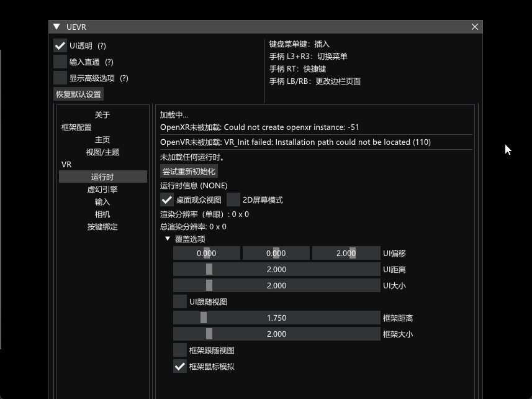
Task: Select 相机 in the sidebar
Action: point(102,214)
